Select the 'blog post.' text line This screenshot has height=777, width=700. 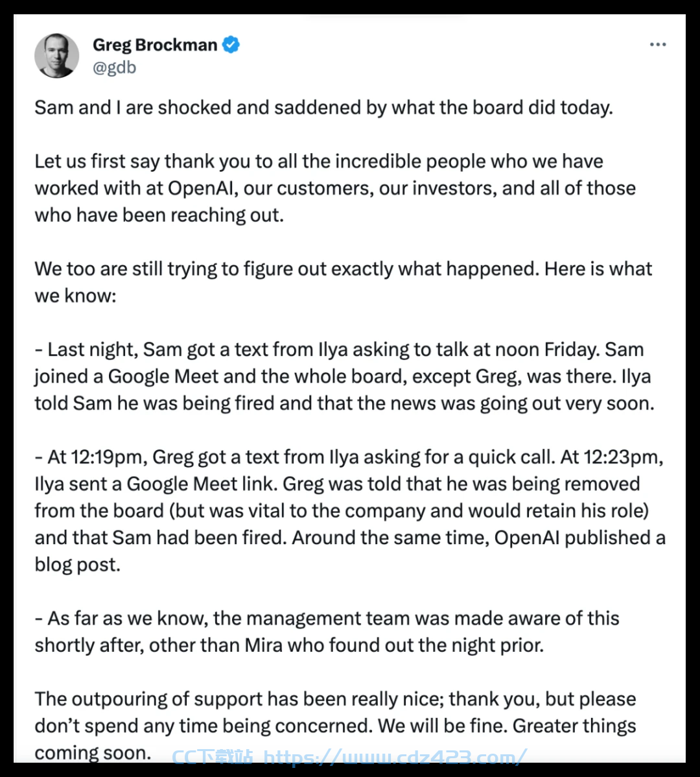[77, 565]
